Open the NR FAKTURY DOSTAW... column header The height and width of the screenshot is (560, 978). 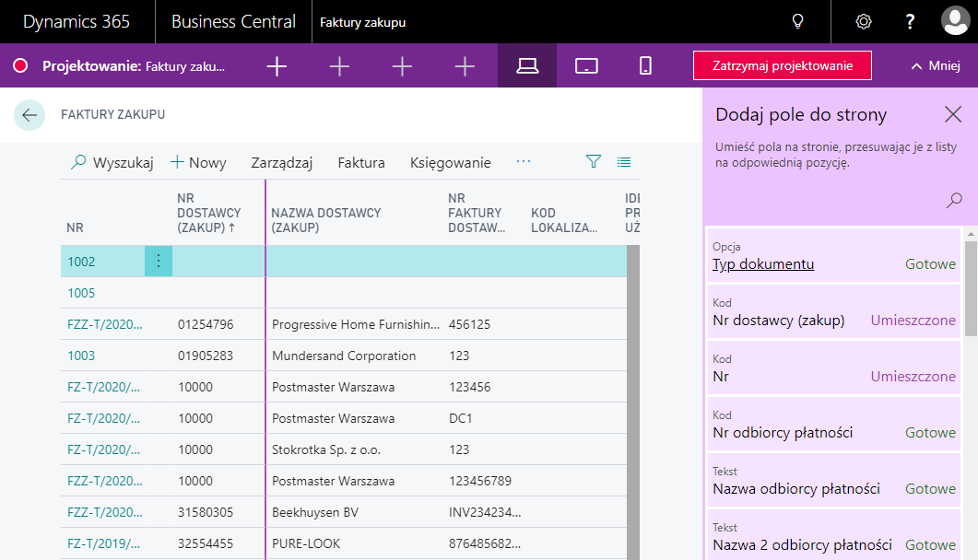click(477, 213)
